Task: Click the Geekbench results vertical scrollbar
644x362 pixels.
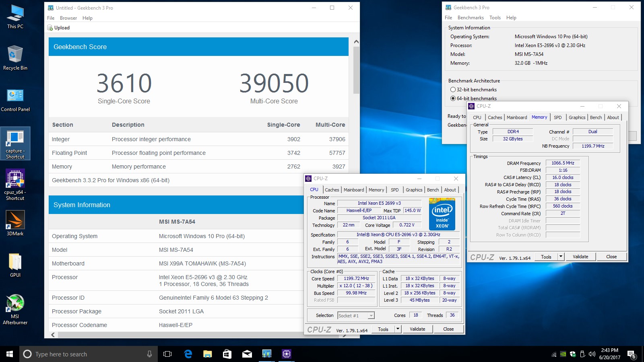Action: pos(356,70)
